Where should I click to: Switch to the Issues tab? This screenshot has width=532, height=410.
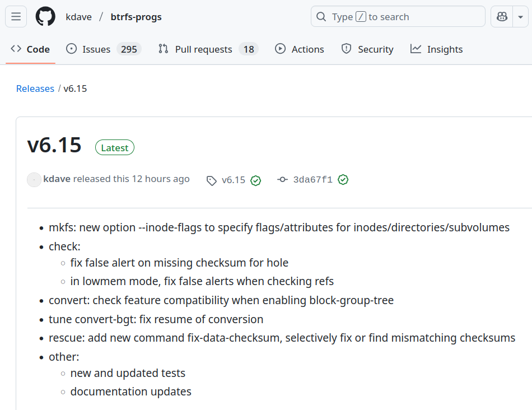(x=104, y=49)
